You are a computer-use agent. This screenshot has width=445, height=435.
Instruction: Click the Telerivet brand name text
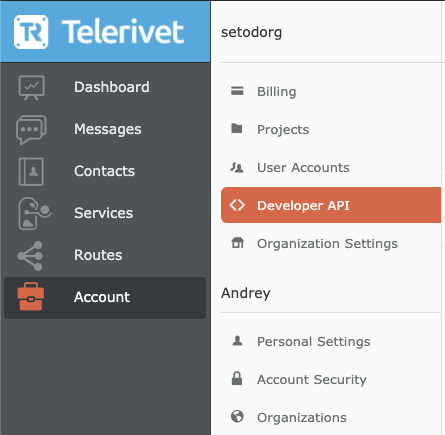pyautogui.click(x=123, y=32)
